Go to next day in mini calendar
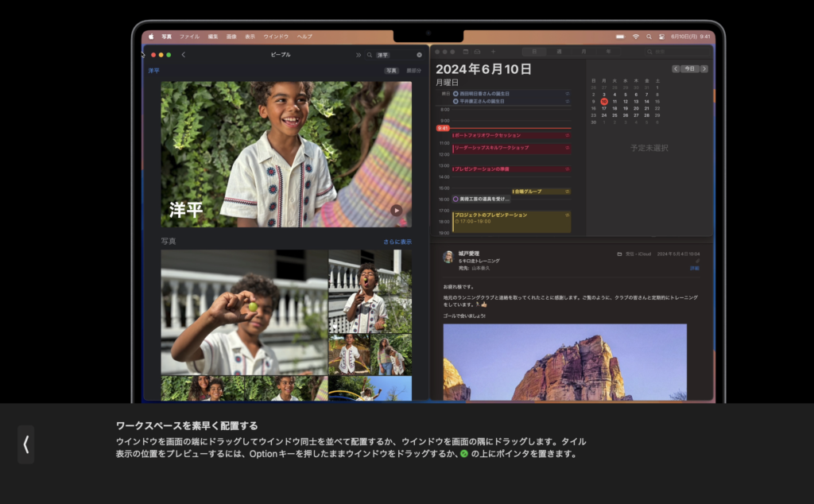Viewport: 814px width, 504px height. [x=704, y=69]
